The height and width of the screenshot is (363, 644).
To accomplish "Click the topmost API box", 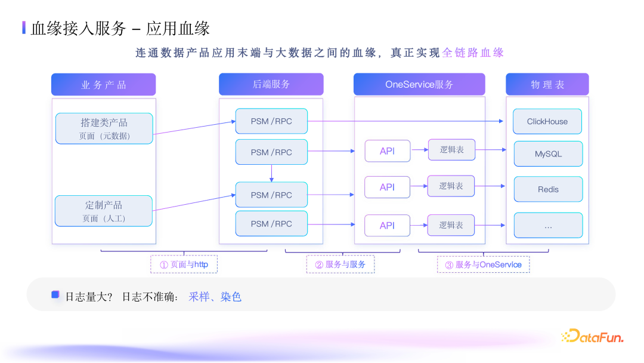I will click(388, 151).
